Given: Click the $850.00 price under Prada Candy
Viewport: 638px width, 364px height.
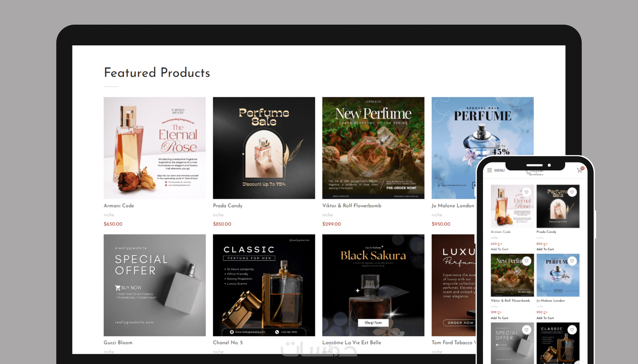Looking at the screenshot, I should (x=222, y=224).
